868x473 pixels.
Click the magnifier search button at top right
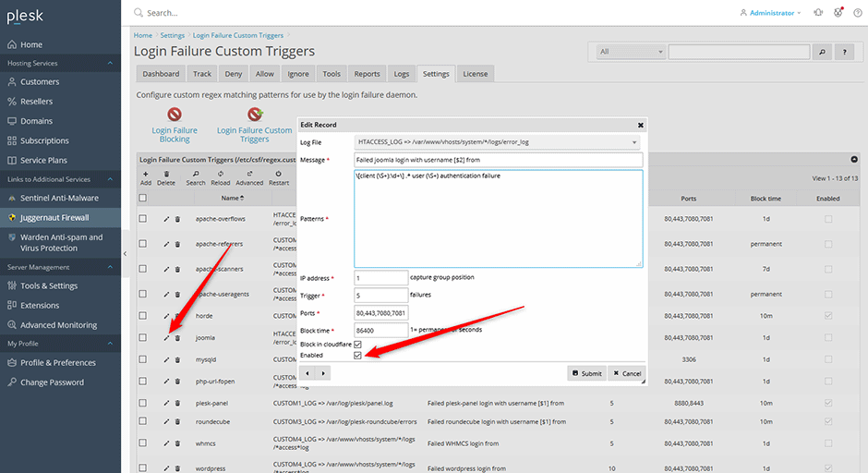(822, 52)
